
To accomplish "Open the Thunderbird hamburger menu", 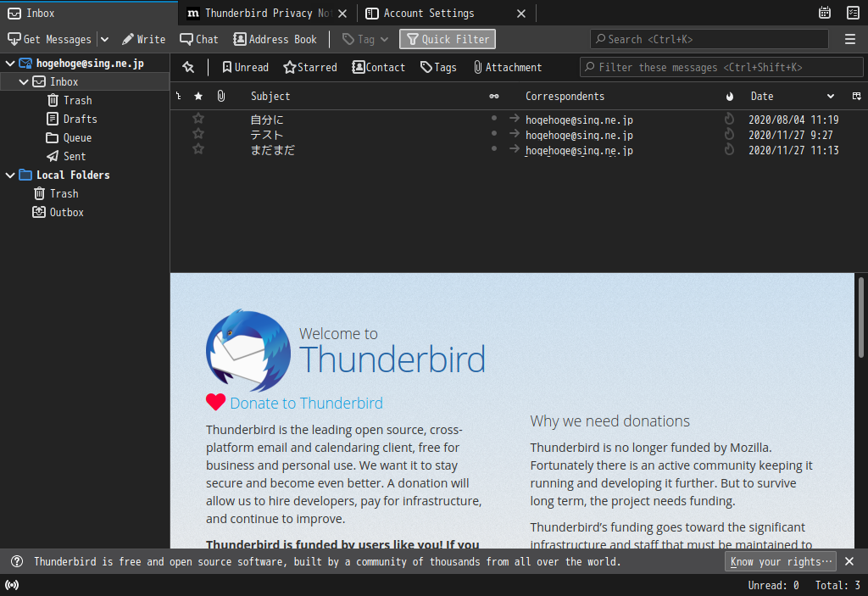I will tap(849, 39).
